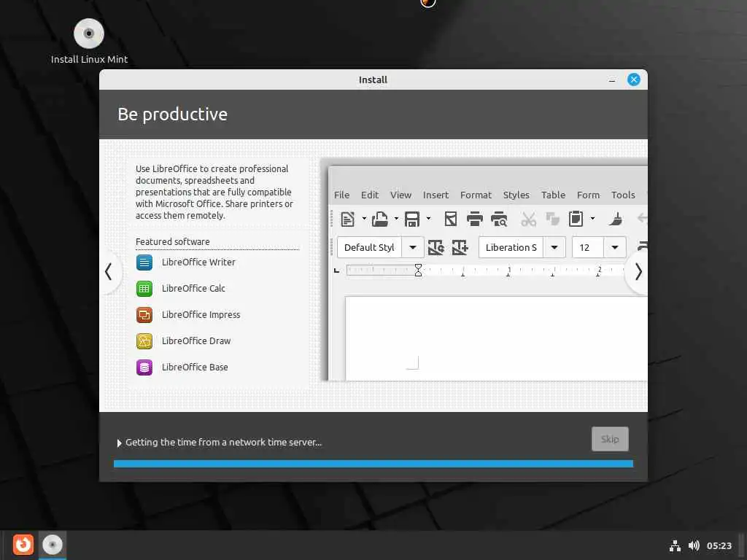Open the Liberation font name dropdown arrow
This screenshot has height=560, width=747.
tap(554, 248)
